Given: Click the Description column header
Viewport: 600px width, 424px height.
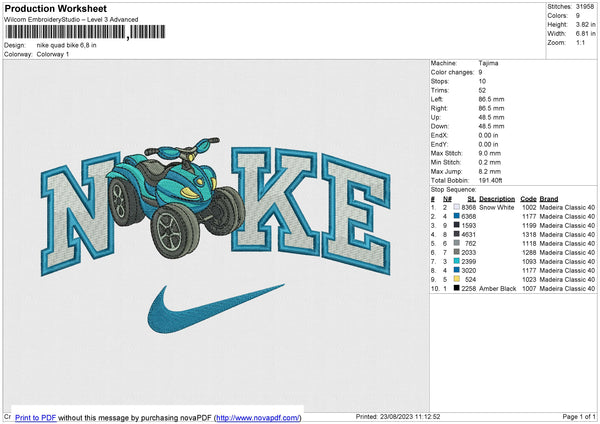Looking at the screenshot, I should tap(497, 198).
